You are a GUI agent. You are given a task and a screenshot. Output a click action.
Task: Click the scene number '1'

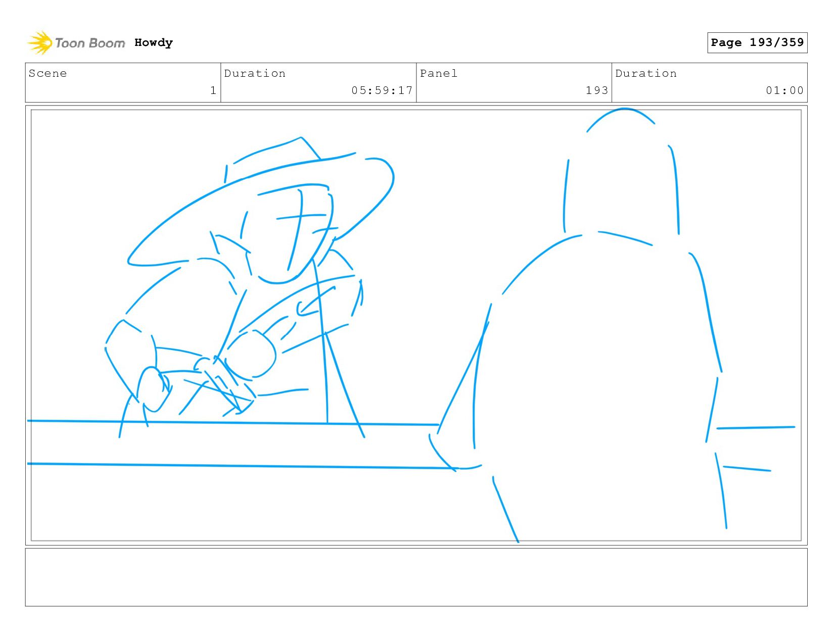pos(213,90)
